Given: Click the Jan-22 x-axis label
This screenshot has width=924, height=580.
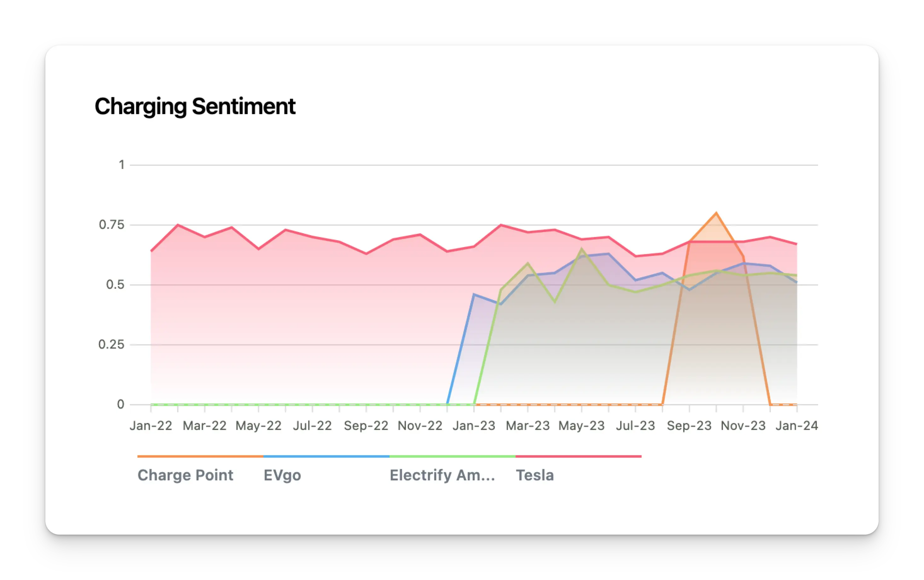Looking at the screenshot, I should click(x=151, y=426).
